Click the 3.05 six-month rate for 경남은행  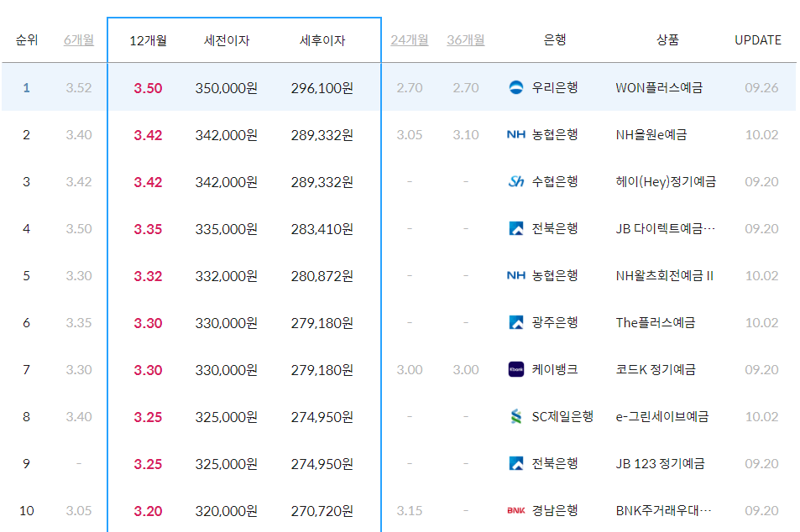tap(79, 510)
